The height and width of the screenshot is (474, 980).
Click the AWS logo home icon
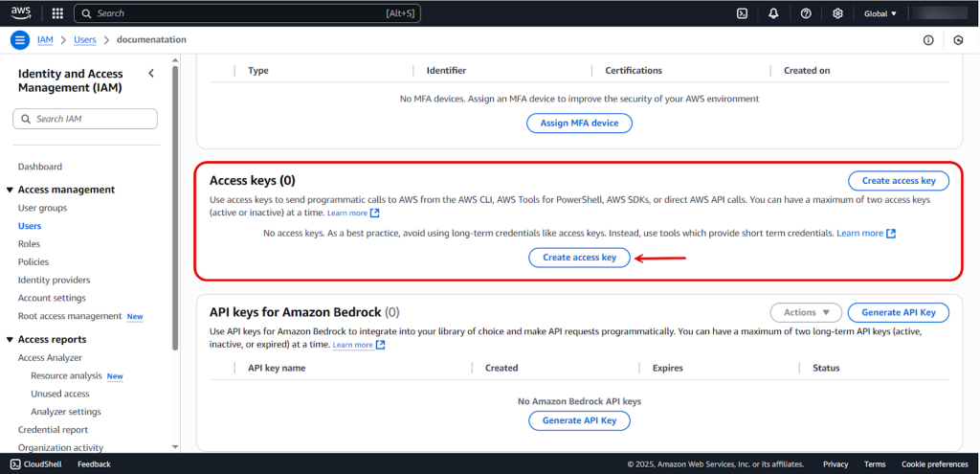(21, 13)
